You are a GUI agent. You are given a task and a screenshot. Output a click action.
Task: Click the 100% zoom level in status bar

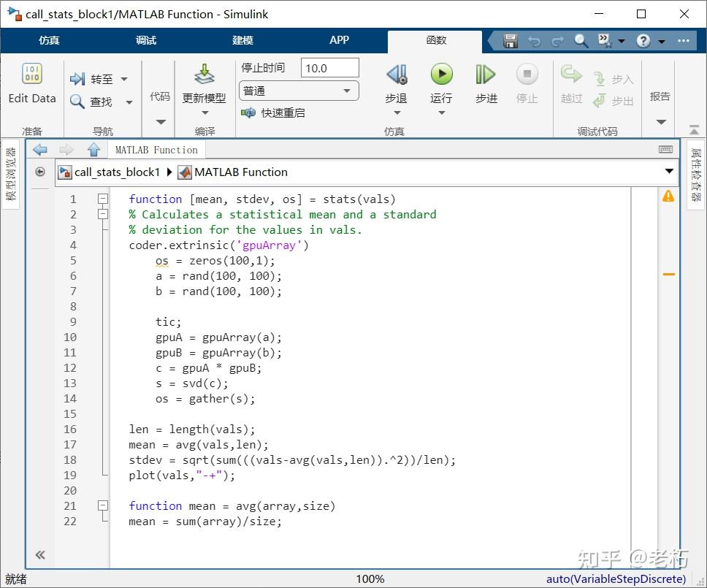[x=370, y=579]
